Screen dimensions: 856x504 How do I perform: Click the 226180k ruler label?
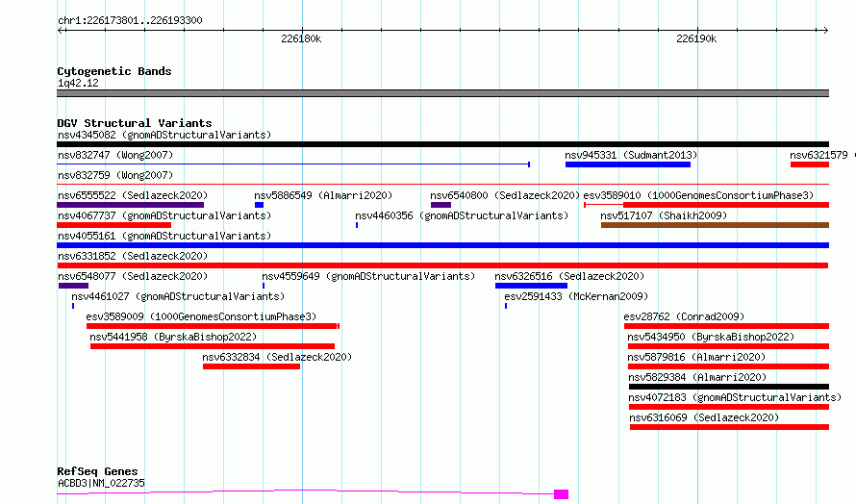(301, 38)
